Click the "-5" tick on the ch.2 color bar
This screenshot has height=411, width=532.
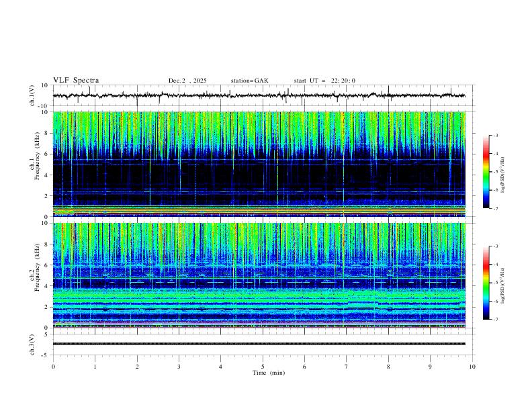pyautogui.click(x=495, y=283)
